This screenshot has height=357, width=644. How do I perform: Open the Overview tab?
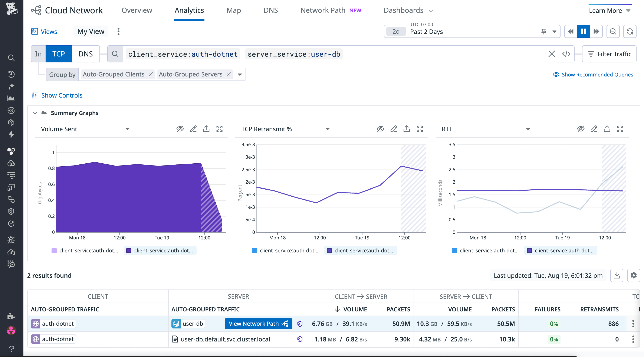(137, 10)
